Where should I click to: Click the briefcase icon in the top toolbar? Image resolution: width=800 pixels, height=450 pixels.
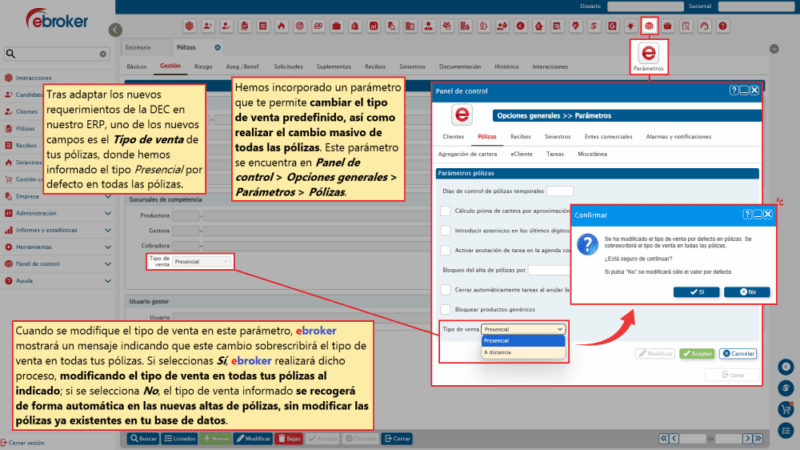coord(336,26)
